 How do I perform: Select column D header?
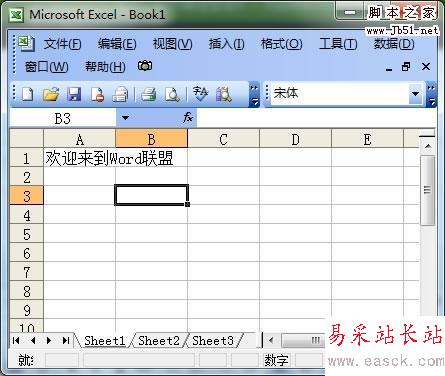[295, 139]
